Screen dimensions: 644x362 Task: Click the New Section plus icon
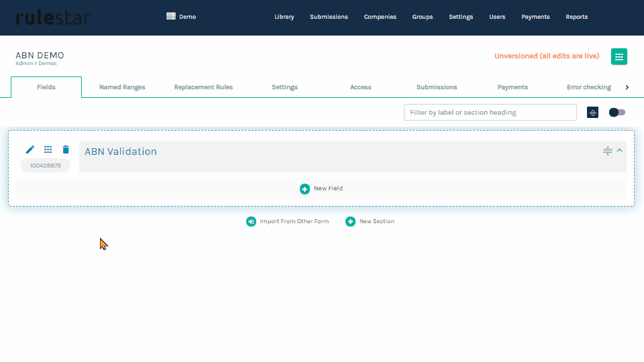350,222
